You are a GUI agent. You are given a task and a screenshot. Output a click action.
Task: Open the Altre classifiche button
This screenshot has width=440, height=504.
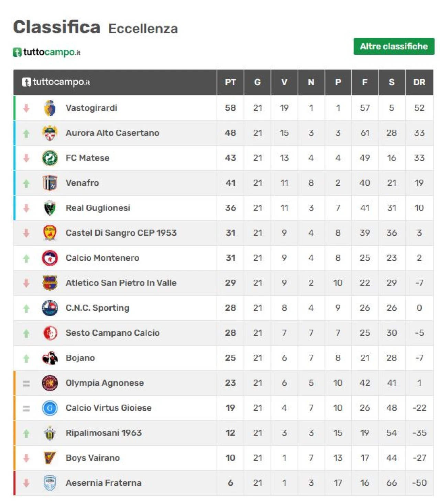[394, 46]
